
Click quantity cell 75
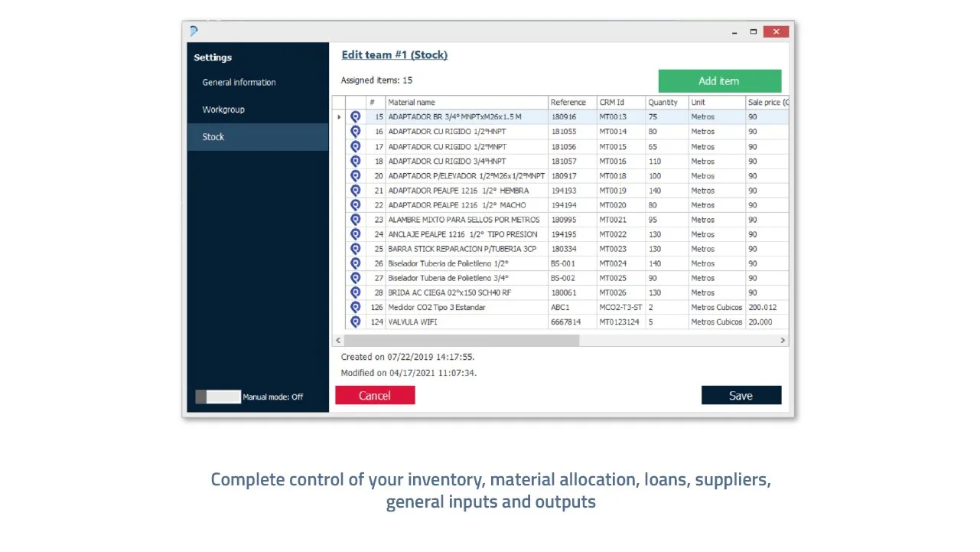click(x=667, y=117)
